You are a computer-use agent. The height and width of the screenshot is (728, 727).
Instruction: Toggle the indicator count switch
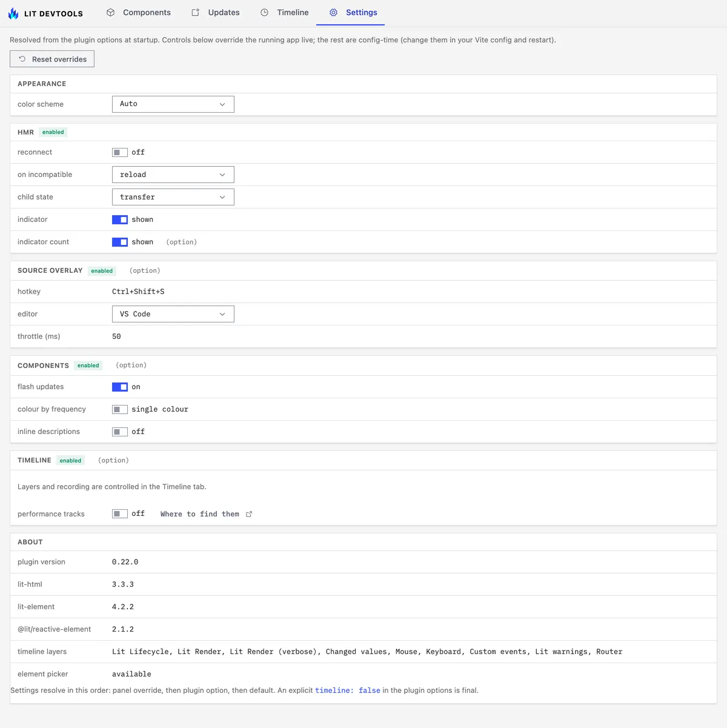tap(120, 242)
